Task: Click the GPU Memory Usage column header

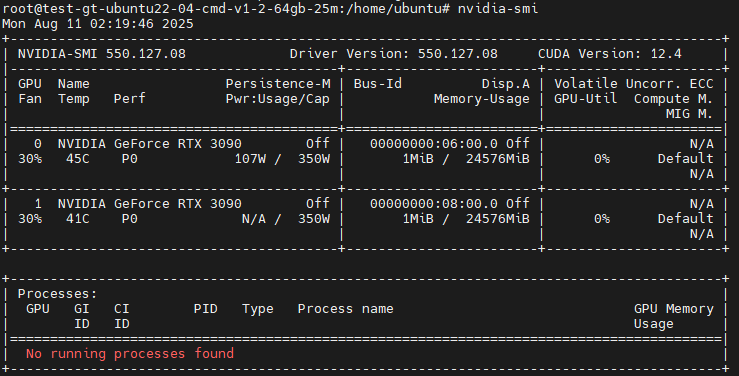Action: [x=673, y=316]
